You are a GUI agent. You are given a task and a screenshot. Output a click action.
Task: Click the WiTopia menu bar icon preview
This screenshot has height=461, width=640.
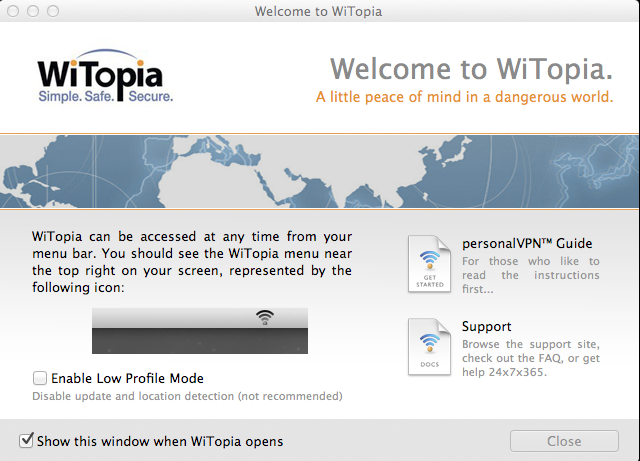265,317
